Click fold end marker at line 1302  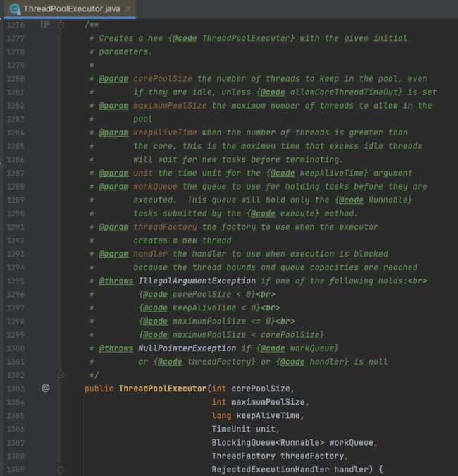point(61,375)
